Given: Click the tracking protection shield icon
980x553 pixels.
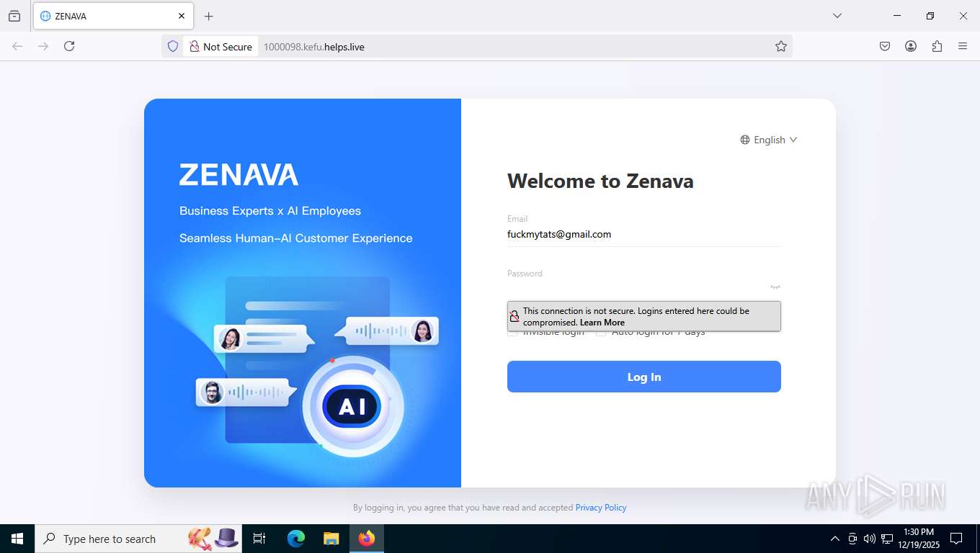Looking at the screenshot, I should 173,46.
